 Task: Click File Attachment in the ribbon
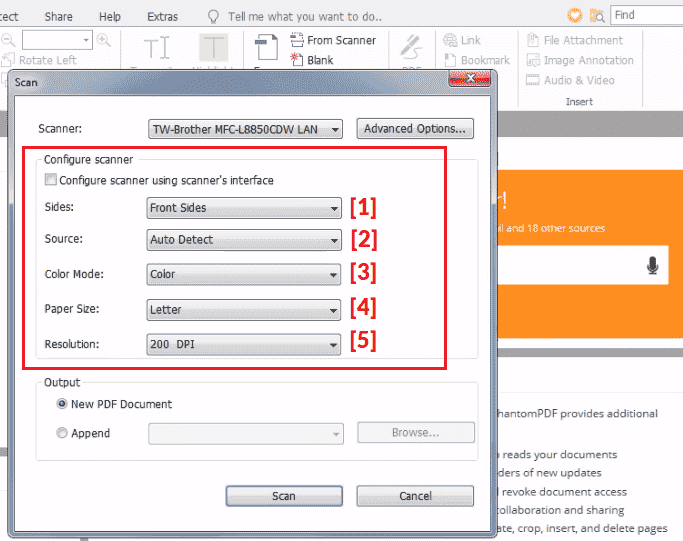[575, 40]
